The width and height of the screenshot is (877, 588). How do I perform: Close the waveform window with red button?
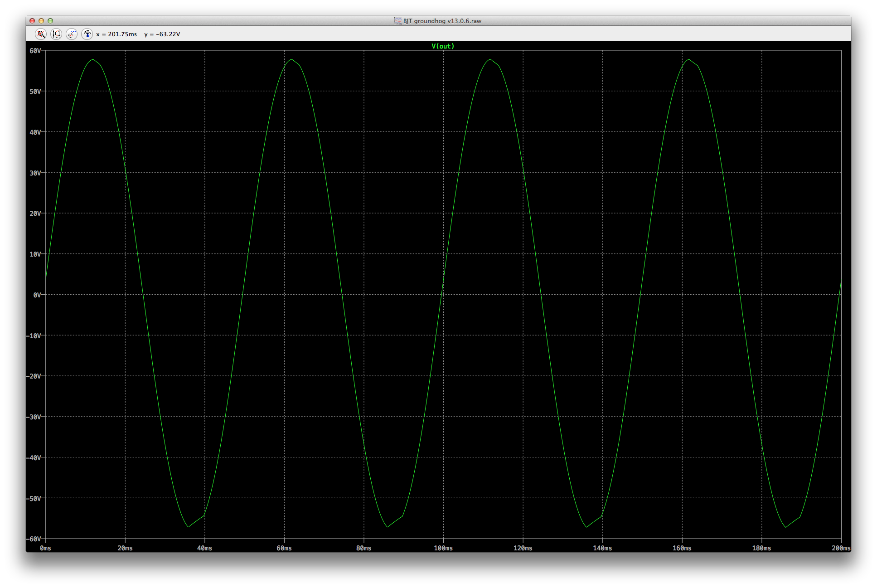32,21
